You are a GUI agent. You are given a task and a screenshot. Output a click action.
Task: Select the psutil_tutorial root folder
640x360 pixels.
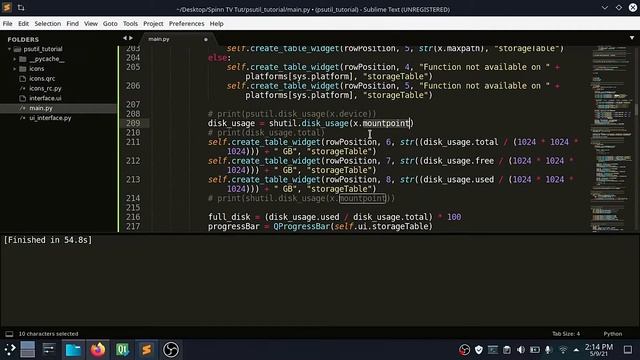(43, 49)
